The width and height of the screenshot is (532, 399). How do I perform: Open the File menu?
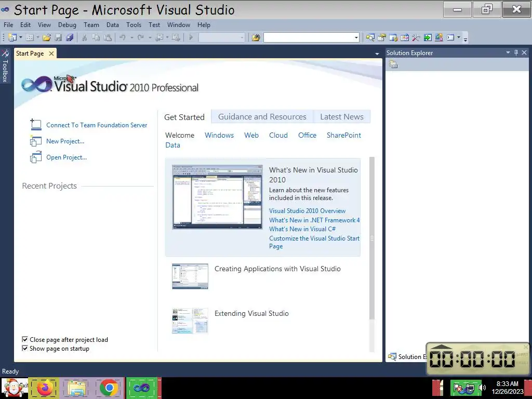[8, 25]
